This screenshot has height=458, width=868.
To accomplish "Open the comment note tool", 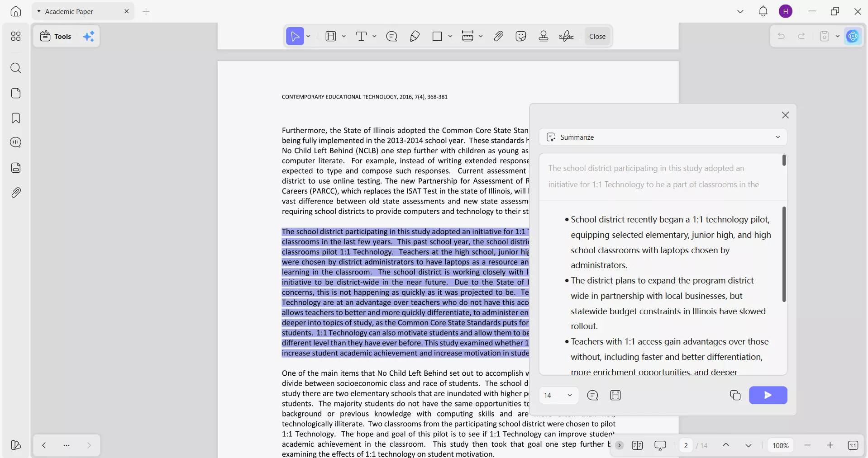I will tap(392, 37).
